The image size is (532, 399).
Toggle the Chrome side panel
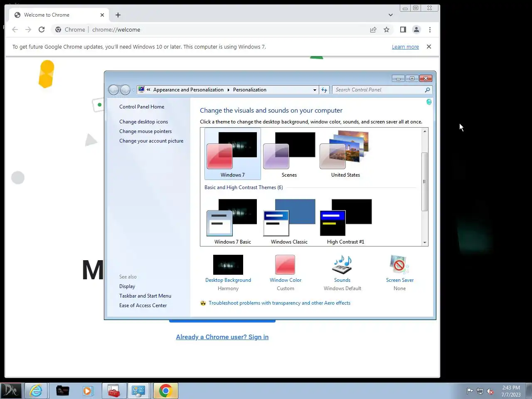(403, 30)
